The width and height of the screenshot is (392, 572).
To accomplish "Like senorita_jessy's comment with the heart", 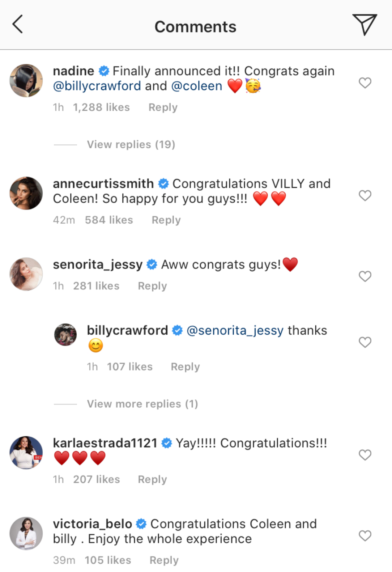I will pos(365,276).
